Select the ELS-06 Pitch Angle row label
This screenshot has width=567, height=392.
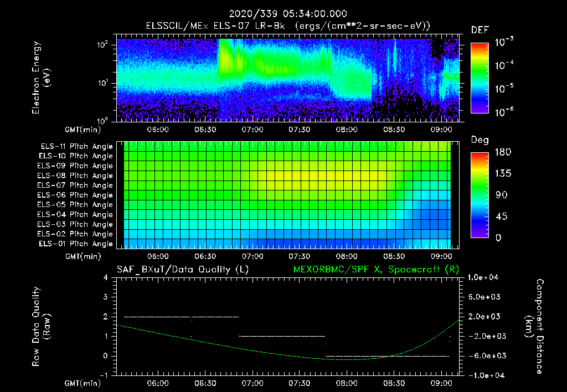[x=75, y=195]
